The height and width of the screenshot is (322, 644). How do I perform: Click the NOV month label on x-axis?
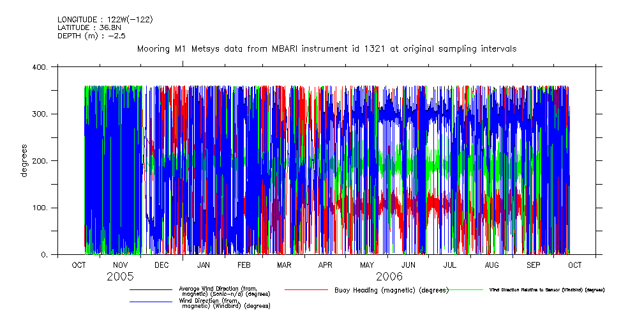[120, 264]
